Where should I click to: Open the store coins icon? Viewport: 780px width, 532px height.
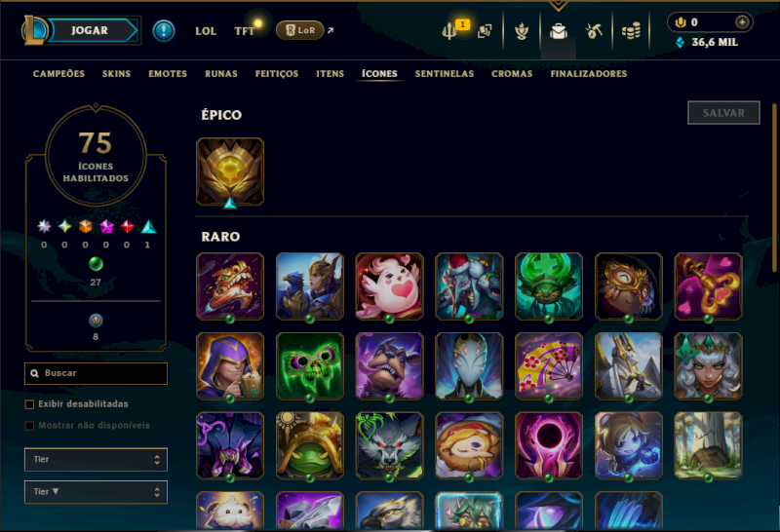tap(631, 32)
